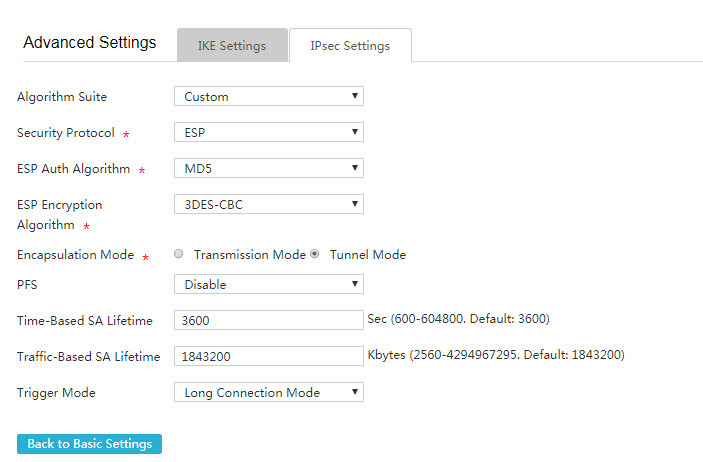This screenshot has width=703, height=462.
Task: Expand the 3DES-CBC encryption algorithm dropdown
Action: tap(269, 204)
